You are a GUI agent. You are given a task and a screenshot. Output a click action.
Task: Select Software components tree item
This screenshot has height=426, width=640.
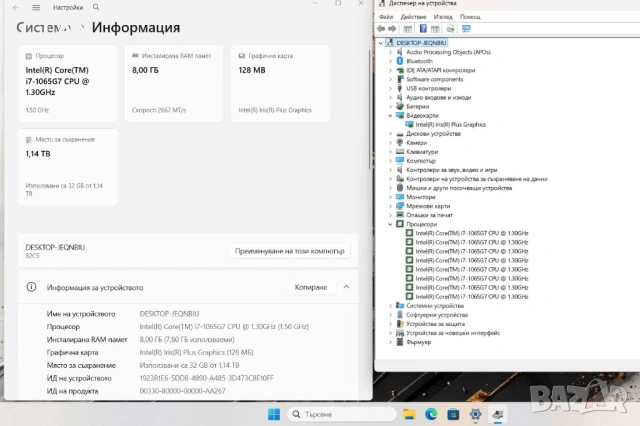coord(435,79)
